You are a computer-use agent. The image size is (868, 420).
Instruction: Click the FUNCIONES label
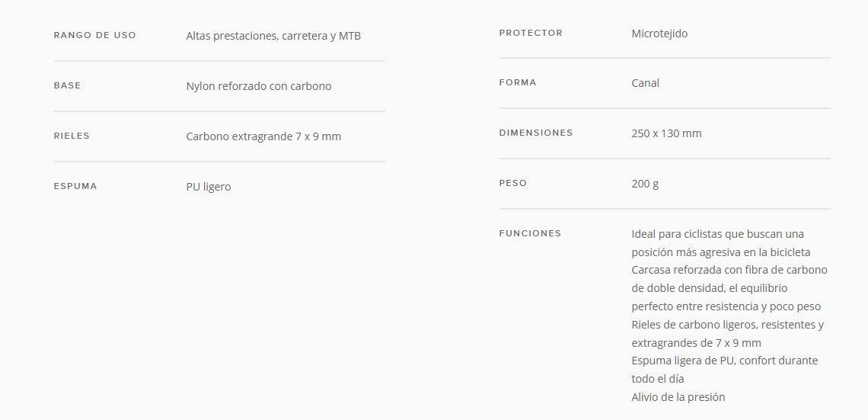(x=531, y=234)
